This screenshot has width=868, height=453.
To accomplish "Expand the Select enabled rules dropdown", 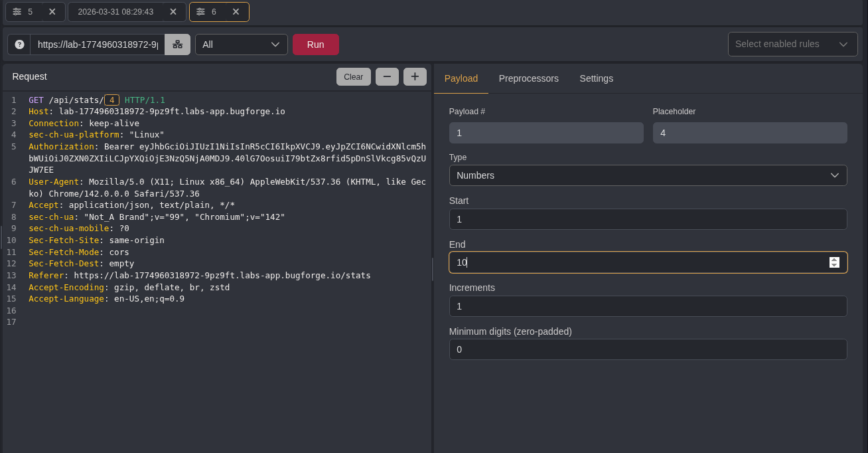I will pos(792,45).
